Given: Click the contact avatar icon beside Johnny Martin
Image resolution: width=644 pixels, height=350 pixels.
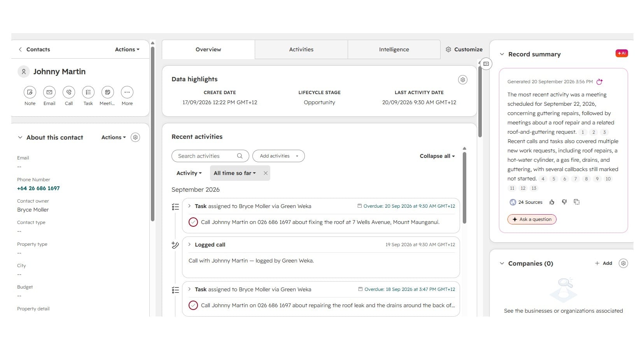Looking at the screenshot, I should click(x=24, y=72).
